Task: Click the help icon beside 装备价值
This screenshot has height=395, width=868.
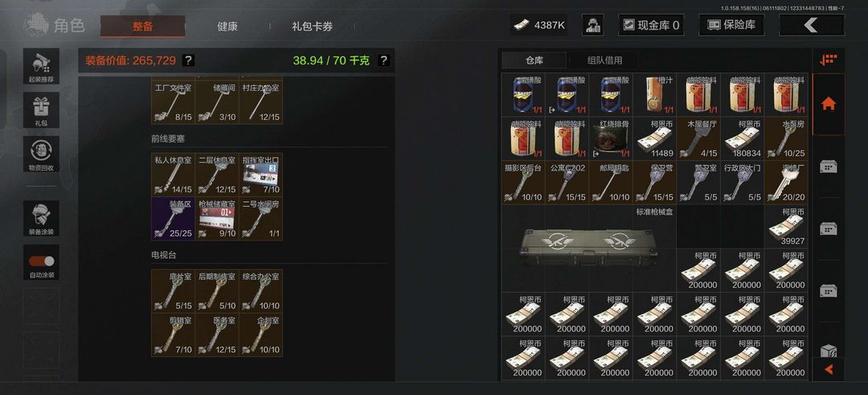Action: tap(188, 60)
